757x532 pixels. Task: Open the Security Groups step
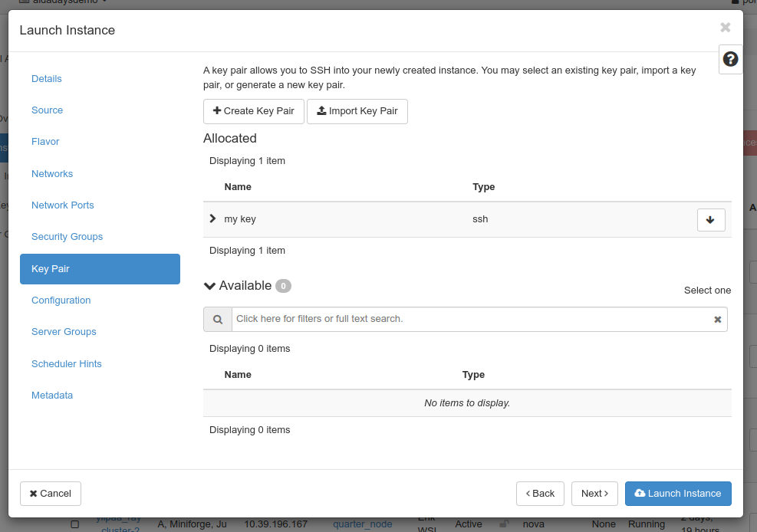pyautogui.click(x=67, y=236)
